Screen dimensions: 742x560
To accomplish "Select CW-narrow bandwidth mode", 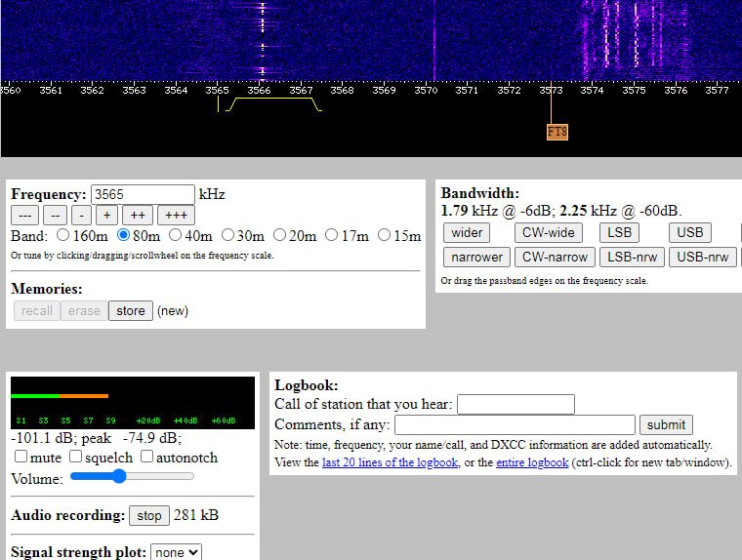I will click(555, 258).
